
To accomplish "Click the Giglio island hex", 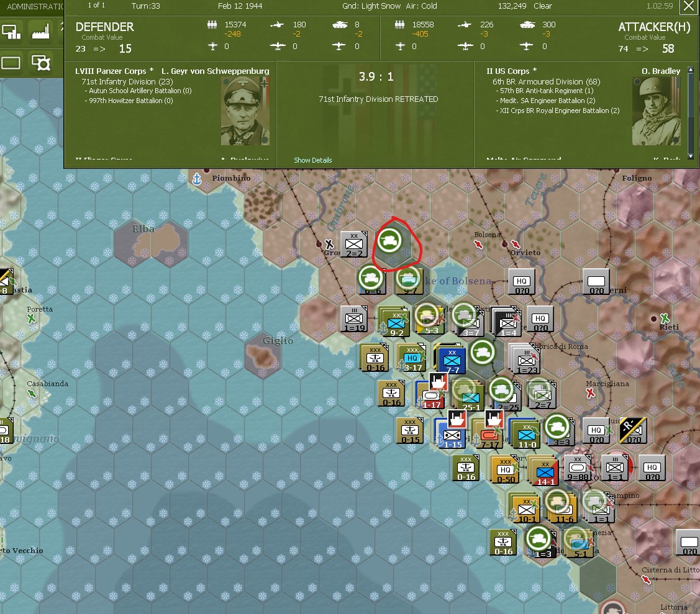I will [x=263, y=355].
